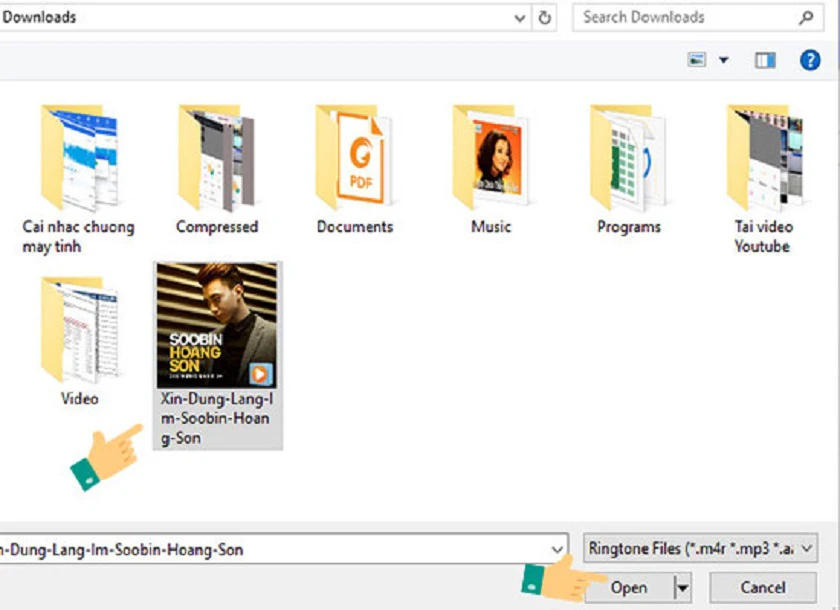Click the Open button's split arrow
The image size is (840, 610).
tap(682, 588)
